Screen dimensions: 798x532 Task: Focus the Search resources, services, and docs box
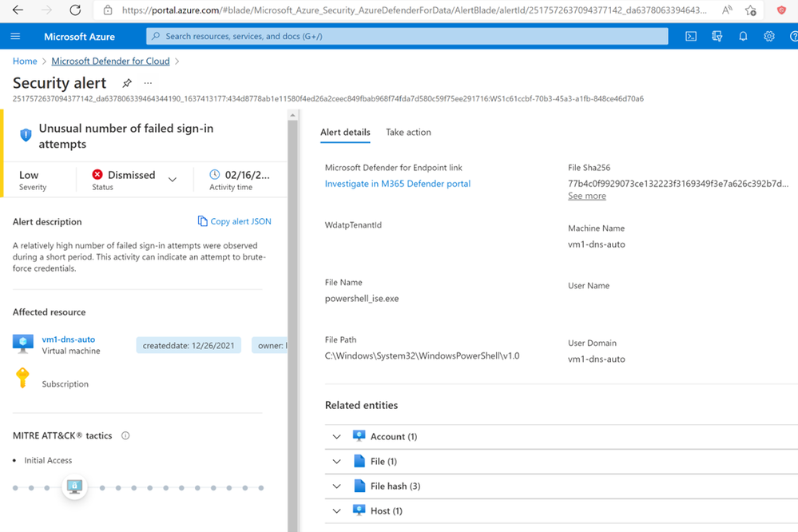[407, 36]
